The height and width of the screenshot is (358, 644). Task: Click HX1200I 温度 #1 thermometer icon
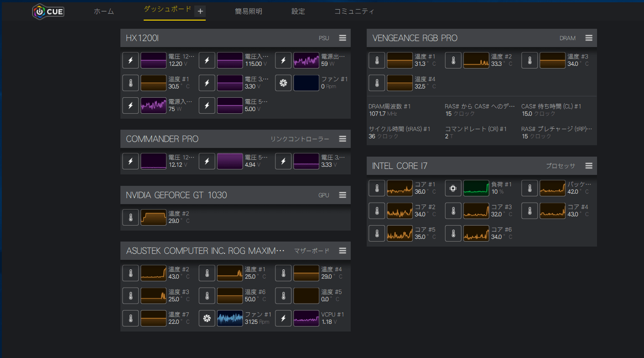[130, 83]
